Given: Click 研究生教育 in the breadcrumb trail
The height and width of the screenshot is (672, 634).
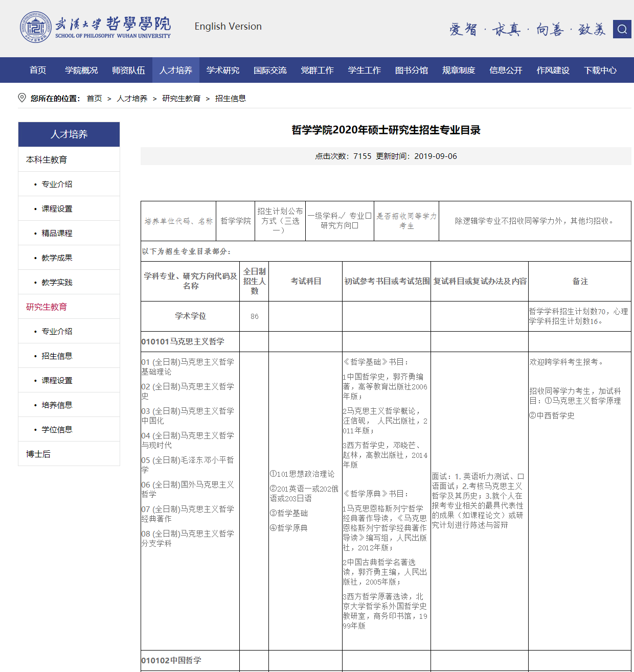Looking at the screenshot, I should [x=181, y=98].
